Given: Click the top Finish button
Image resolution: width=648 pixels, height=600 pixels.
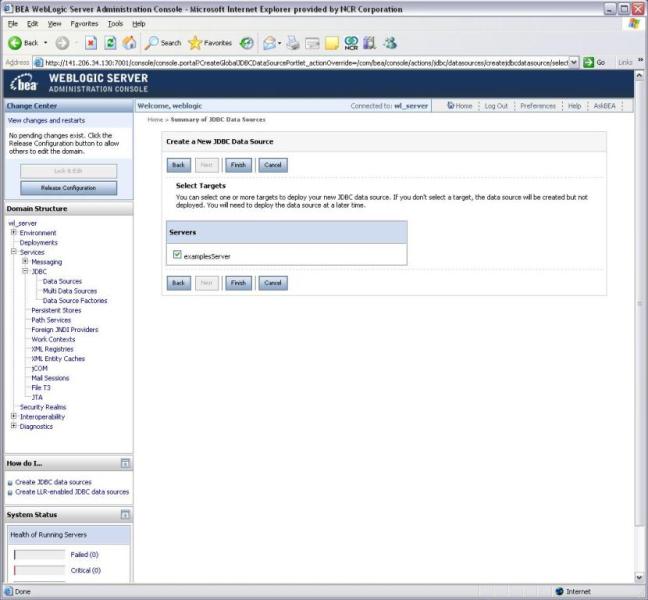Looking at the screenshot, I should [x=238, y=165].
